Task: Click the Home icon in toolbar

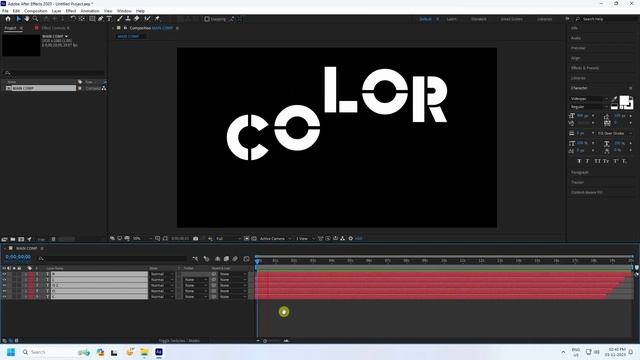Action: 8,19
